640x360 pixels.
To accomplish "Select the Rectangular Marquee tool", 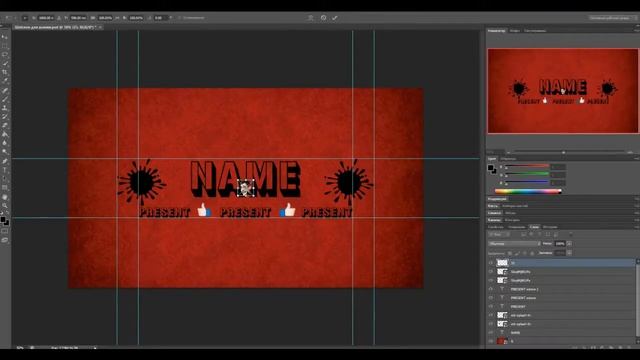I will coord(5,46).
